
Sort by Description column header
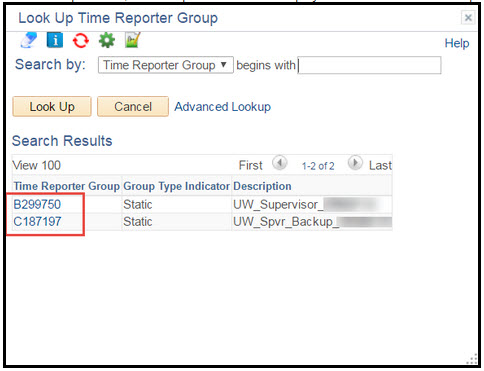pyautogui.click(x=262, y=186)
